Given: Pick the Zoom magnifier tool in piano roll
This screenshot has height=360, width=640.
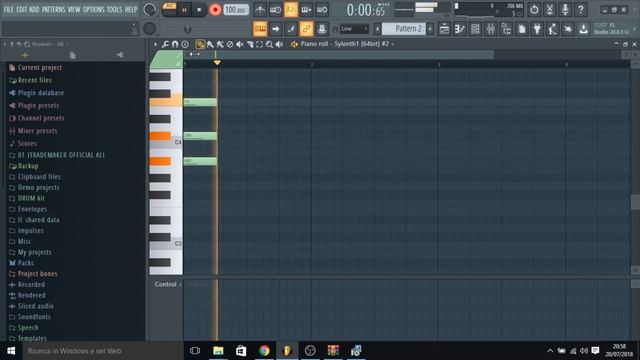Looking at the screenshot, I should click(269, 44).
